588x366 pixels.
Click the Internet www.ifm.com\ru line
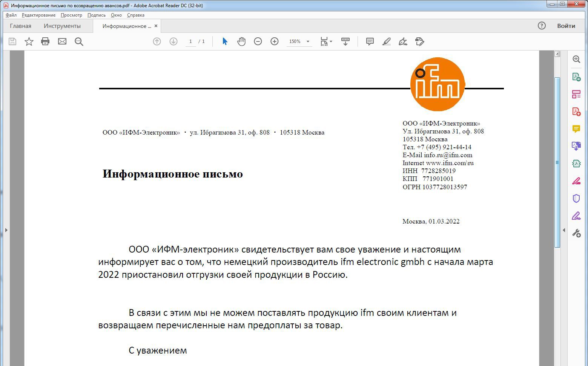(438, 163)
